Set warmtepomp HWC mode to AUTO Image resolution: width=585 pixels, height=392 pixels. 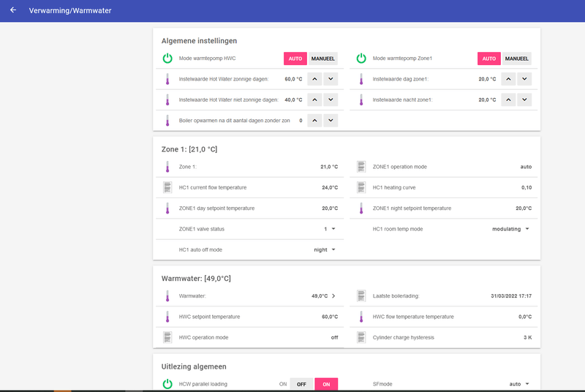[x=295, y=59]
